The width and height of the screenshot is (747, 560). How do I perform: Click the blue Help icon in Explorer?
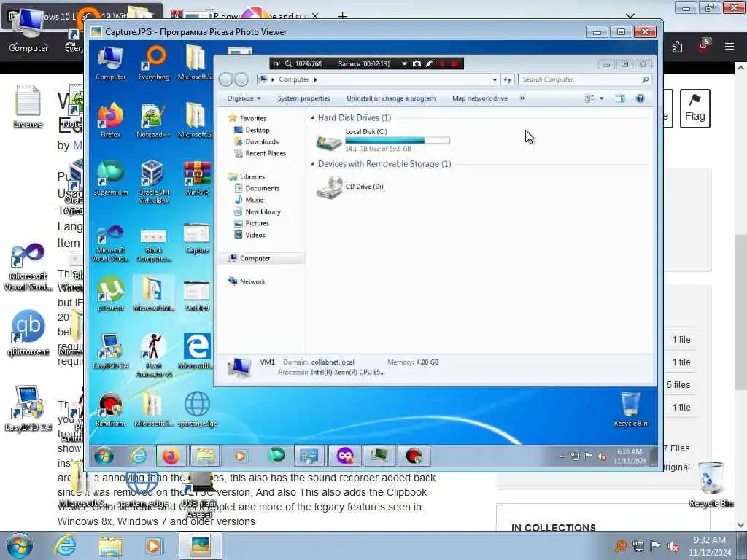tap(640, 98)
